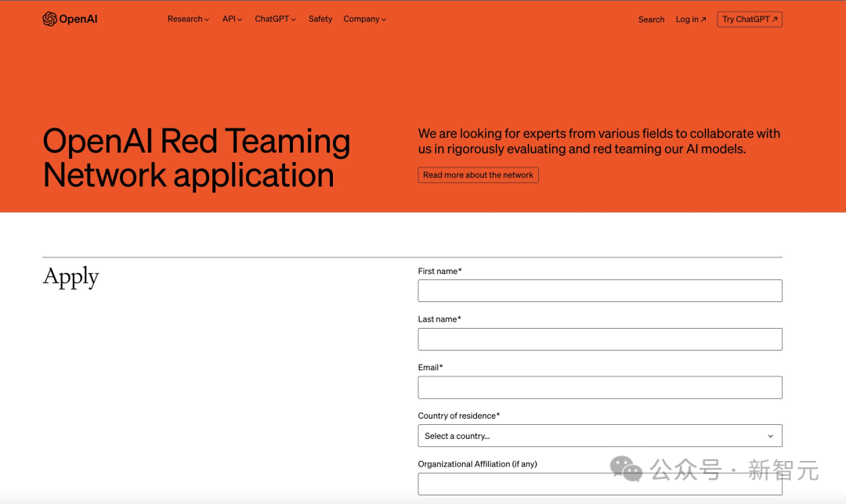
Task: Select the Email input box
Action: tap(599, 387)
